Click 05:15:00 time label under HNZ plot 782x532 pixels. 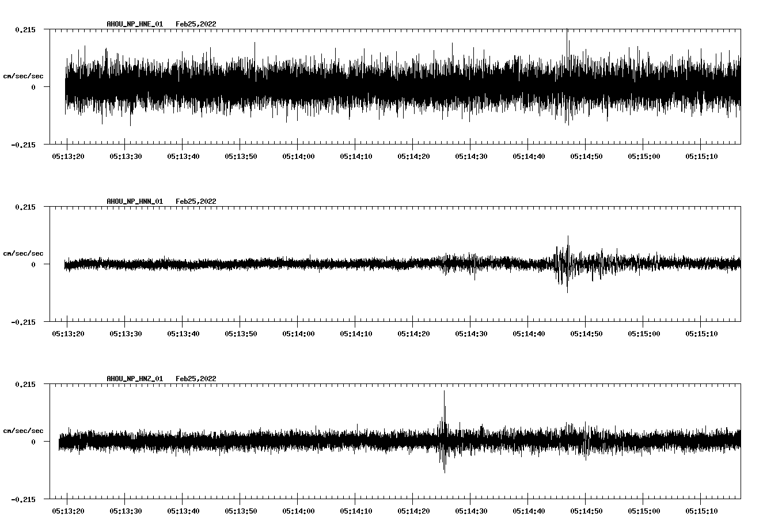pos(644,511)
